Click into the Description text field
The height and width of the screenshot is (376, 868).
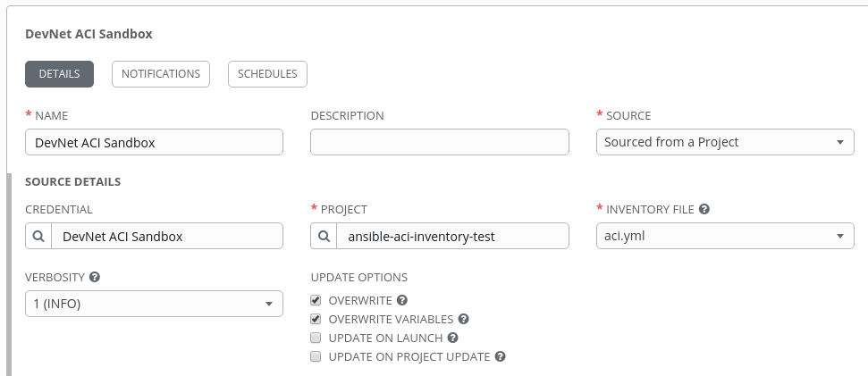[x=439, y=142]
